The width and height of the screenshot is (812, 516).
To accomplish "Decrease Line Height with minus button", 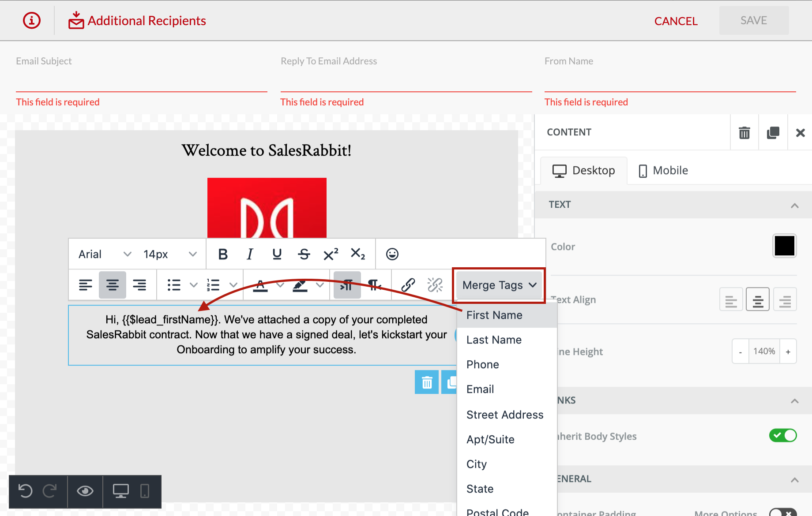I will (741, 351).
